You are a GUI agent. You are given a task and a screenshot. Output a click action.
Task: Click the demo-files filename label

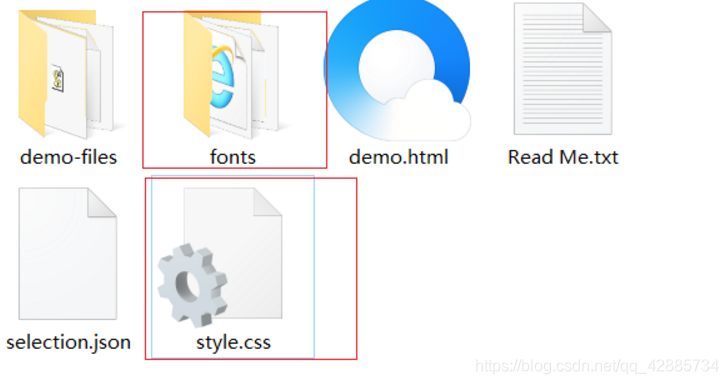coord(68,157)
